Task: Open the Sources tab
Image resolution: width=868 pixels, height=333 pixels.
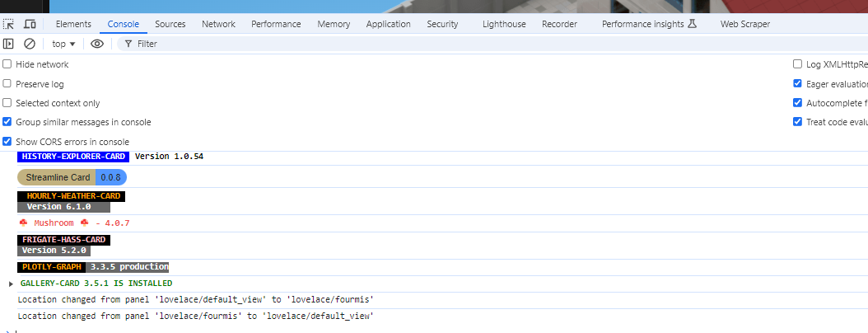Action: coord(170,25)
